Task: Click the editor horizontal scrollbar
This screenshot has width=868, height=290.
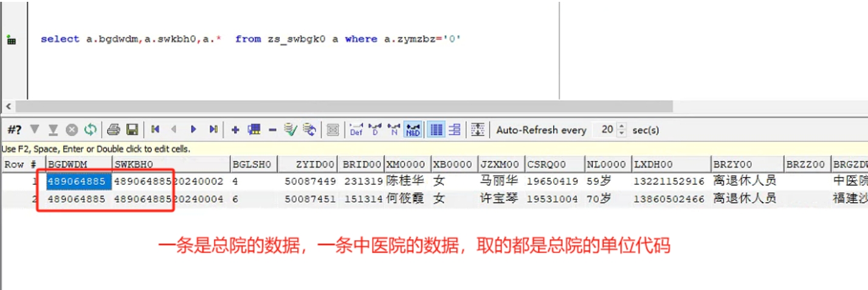Action: (343, 106)
